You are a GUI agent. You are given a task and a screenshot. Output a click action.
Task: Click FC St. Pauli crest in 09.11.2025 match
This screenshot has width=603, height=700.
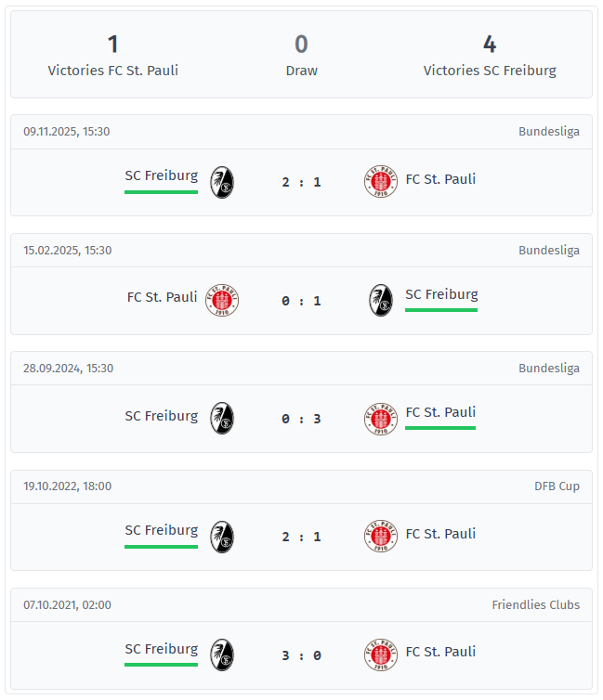(380, 182)
